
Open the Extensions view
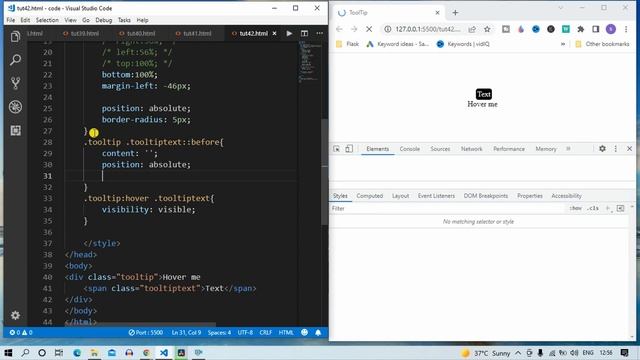[x=16, y=131]
